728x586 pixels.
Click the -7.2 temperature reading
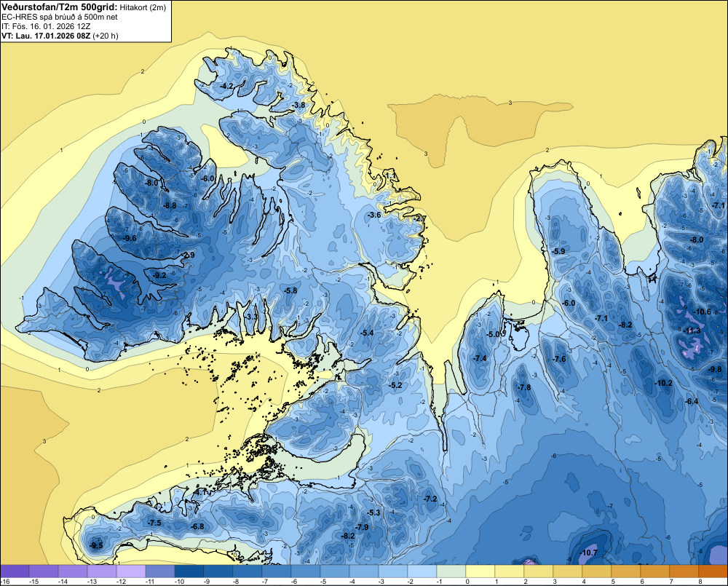(x=430, y=499)
